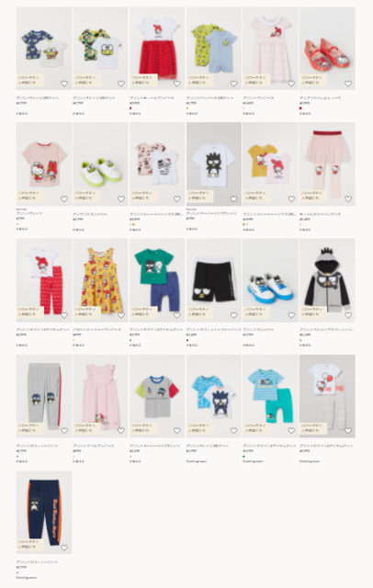Favorite the red Hello Kitty ballet shoes
373x588 pixels.
pyautogui.click(x=348, y=84)
